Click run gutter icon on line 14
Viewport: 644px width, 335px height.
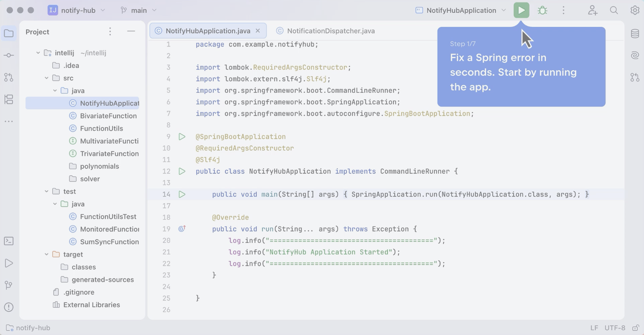click(182, 194)
